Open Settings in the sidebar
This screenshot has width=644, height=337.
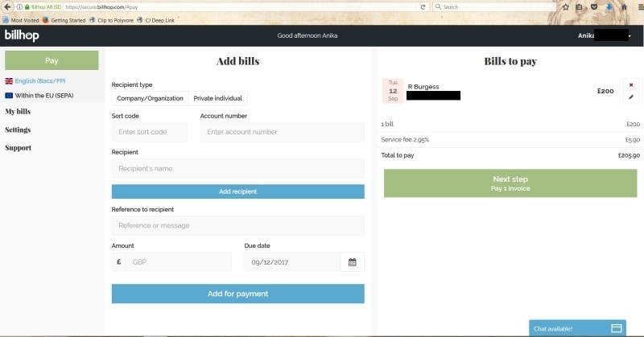pos(18,129)
